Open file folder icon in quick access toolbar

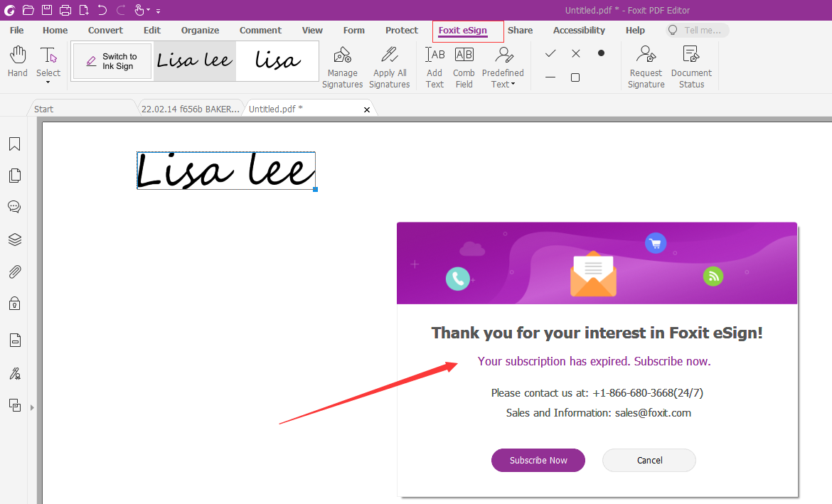(x=28, y=9)
